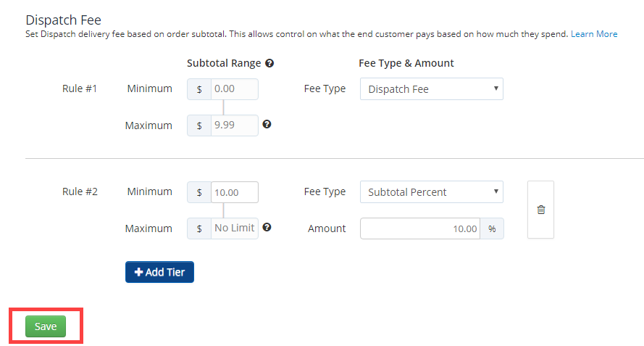644x346 pixels.
Task: Focus Rule #1 Maximum 9.99 field
Action: [x=235, y=125]
